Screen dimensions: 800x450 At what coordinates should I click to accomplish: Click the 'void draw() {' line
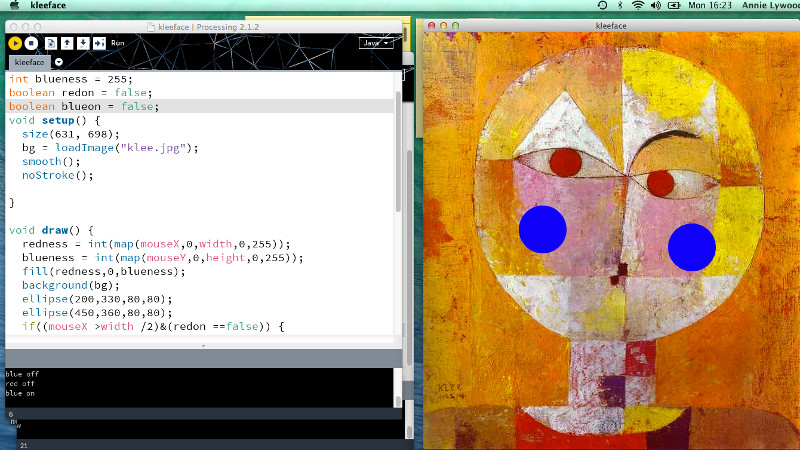[x=51, y=230]
